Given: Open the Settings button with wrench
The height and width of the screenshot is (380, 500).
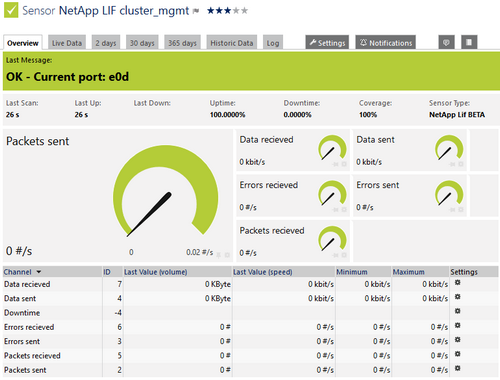Looking at the screenshot, I should 327,43.
